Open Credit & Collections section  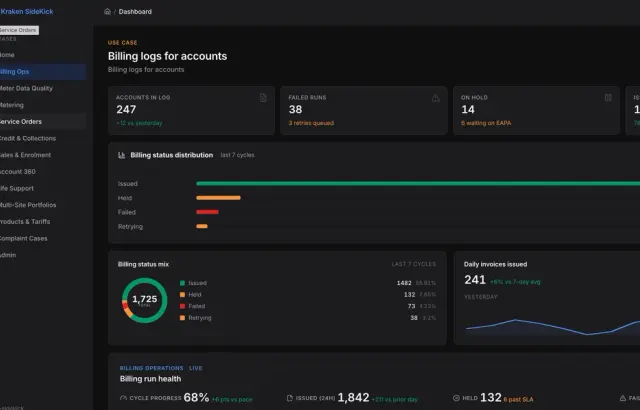(x=43, y=138)
